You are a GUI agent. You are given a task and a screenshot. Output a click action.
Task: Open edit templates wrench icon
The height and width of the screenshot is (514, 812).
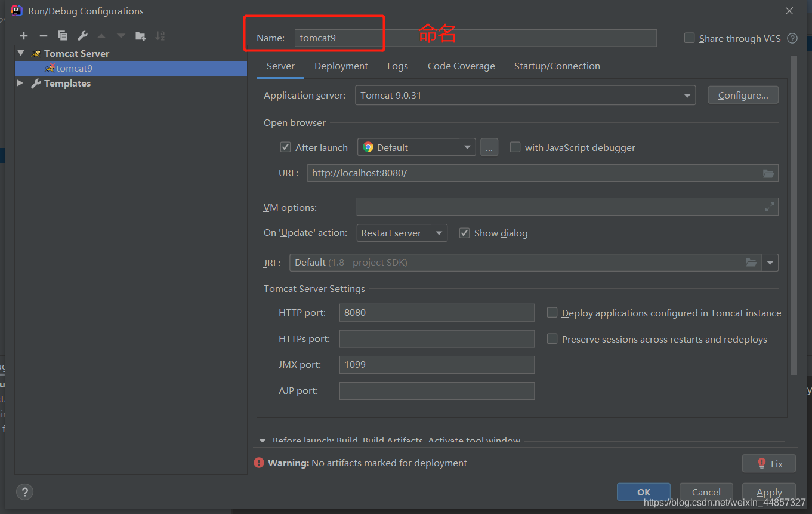[82, 36]
